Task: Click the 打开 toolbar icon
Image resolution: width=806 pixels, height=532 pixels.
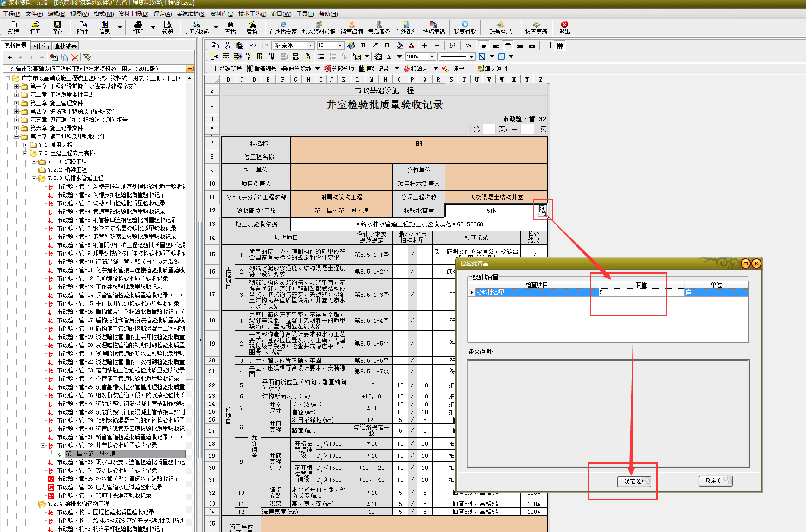Action: click(x=35, y=28)
